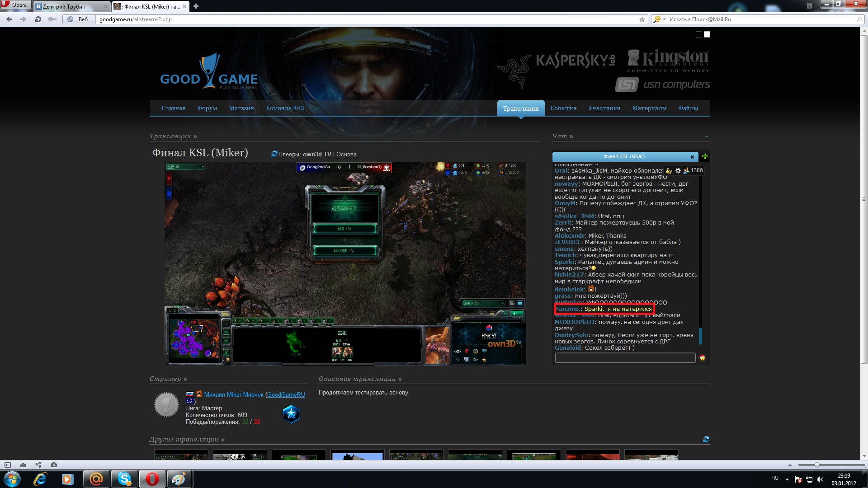Screen dimensions: 868x488
Task: Click the chat hand pointing icon
Action: pyautogui.click(x=669, y=171)
